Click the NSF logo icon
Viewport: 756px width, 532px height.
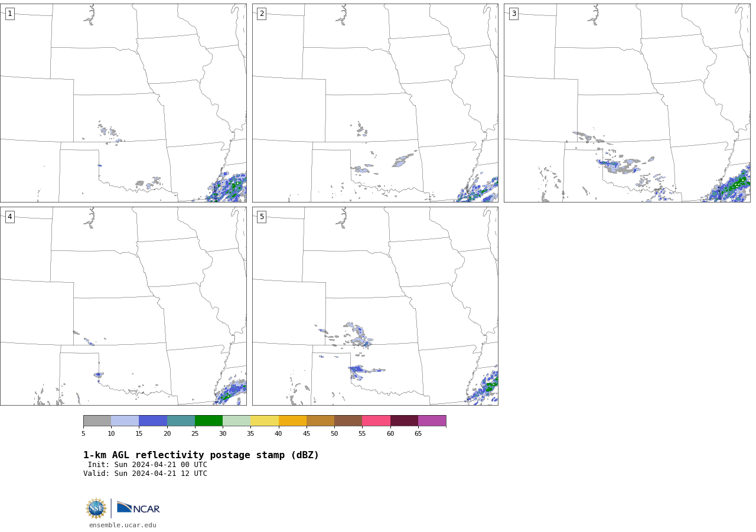point(96,508)
